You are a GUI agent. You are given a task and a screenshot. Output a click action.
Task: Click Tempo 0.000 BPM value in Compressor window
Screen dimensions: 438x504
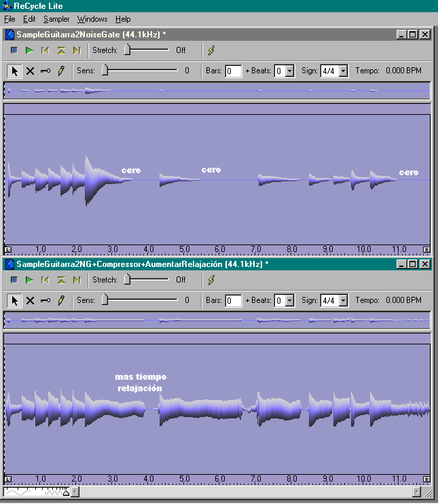coord(403,300)
